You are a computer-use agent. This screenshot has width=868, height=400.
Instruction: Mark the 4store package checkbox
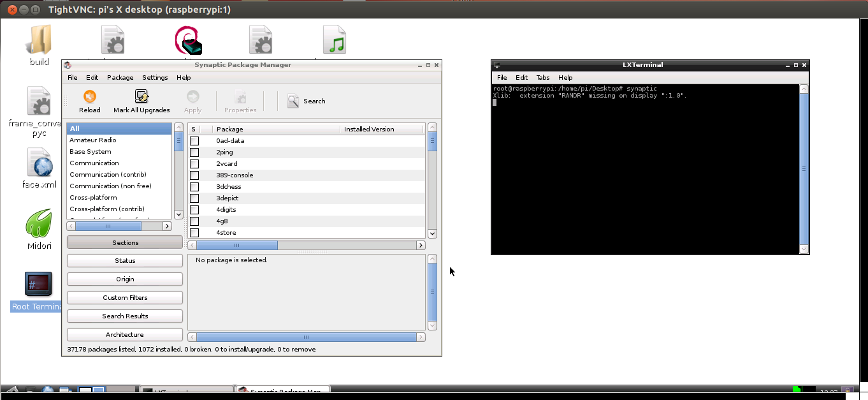(x=194, y=233)
